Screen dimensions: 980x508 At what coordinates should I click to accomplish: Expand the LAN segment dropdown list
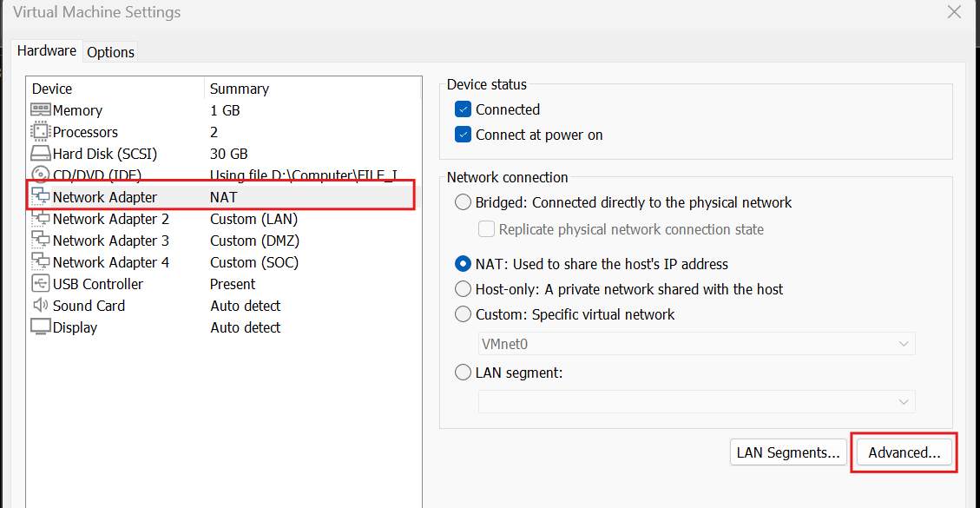(x=696, y=401)
